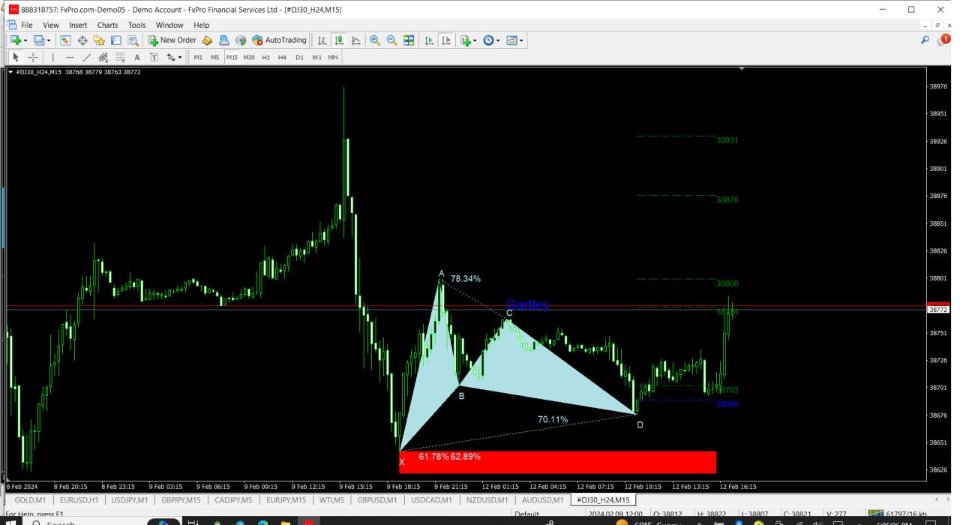Set the timeframe to H1
This screenshot has width=960, height=525.
click(x=266, y=58)
